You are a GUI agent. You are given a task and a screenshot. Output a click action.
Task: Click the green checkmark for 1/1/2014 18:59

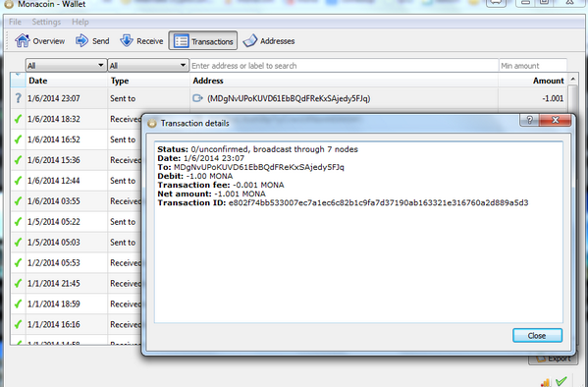18,304
